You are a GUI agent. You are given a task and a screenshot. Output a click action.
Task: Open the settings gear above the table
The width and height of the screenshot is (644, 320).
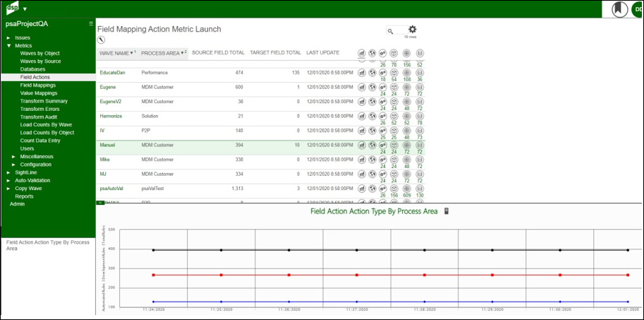tap(413, 29)
